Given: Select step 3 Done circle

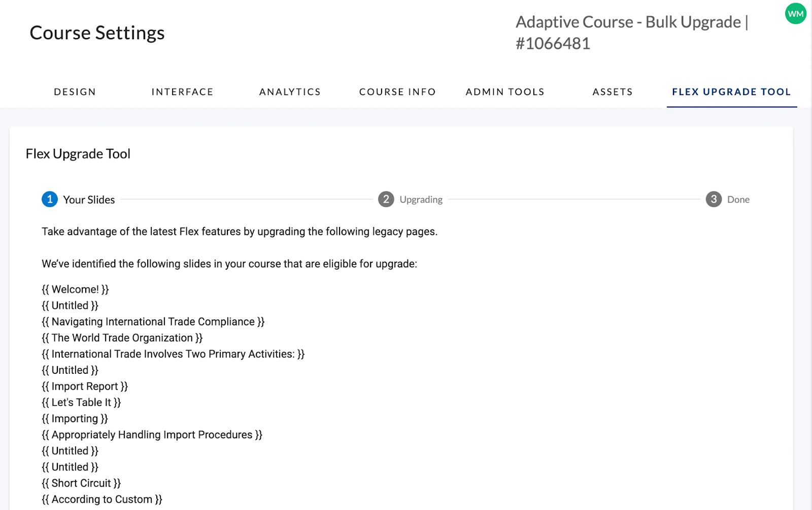Looking at the screenshot, I should pos(714,200).
